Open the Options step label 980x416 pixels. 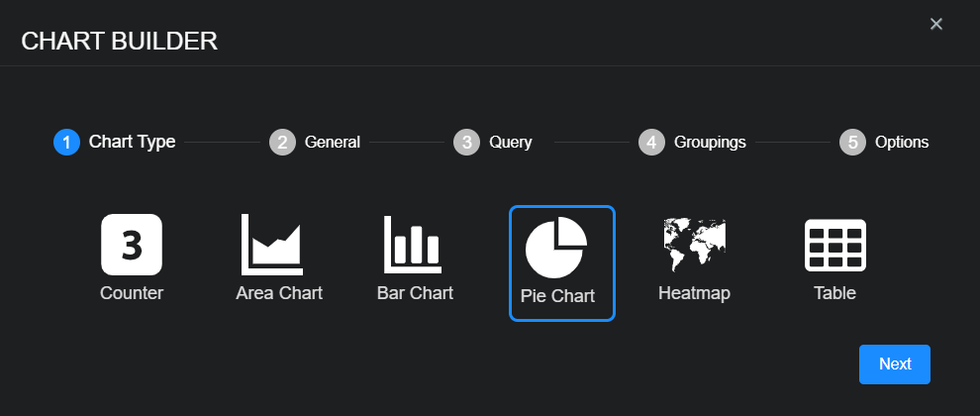pos(902,142)
